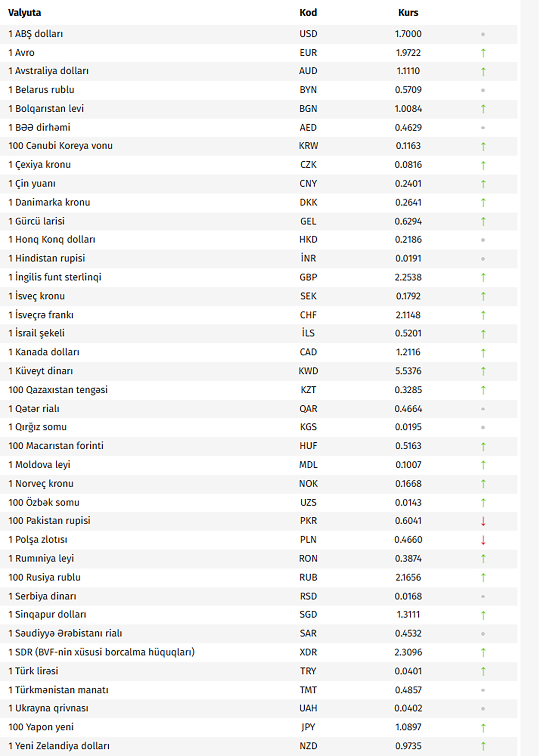This screenshot has height=756, width=550.
Task: Click the red down arrow for PLN
Action: click(x=483, y=539)
